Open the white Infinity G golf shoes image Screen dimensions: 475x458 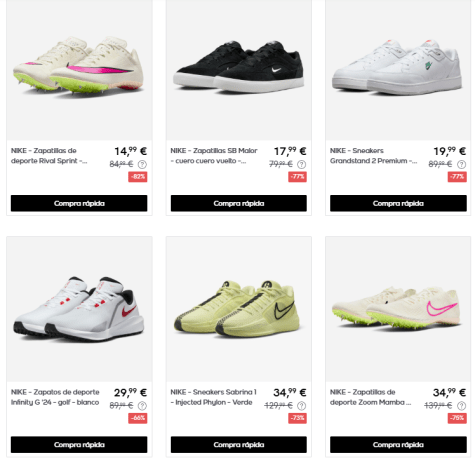coord(79,309)
